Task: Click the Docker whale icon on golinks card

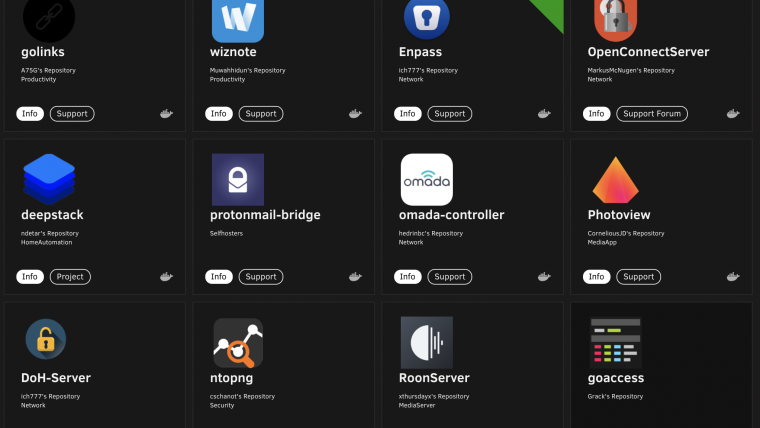Action: 166,114
